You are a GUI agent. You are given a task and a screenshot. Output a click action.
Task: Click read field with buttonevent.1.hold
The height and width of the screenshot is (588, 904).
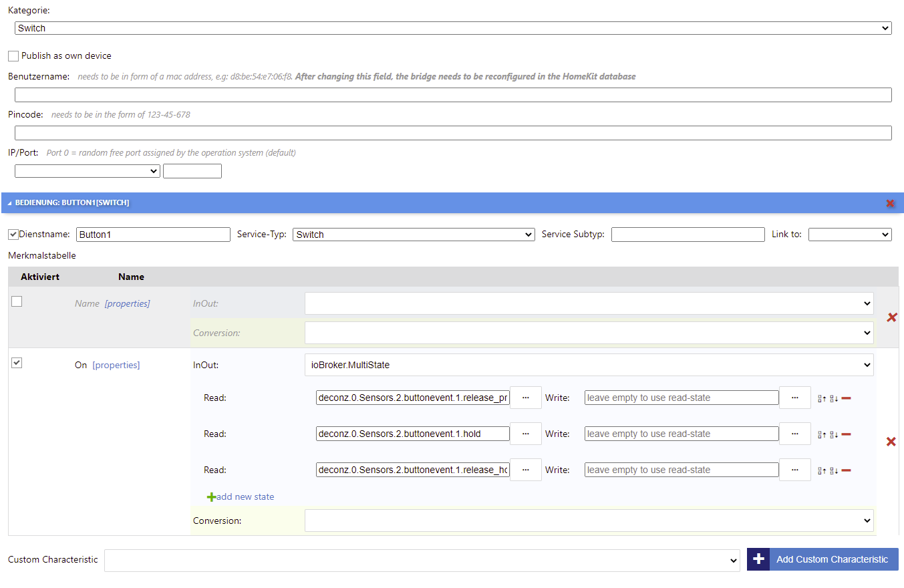413,434
